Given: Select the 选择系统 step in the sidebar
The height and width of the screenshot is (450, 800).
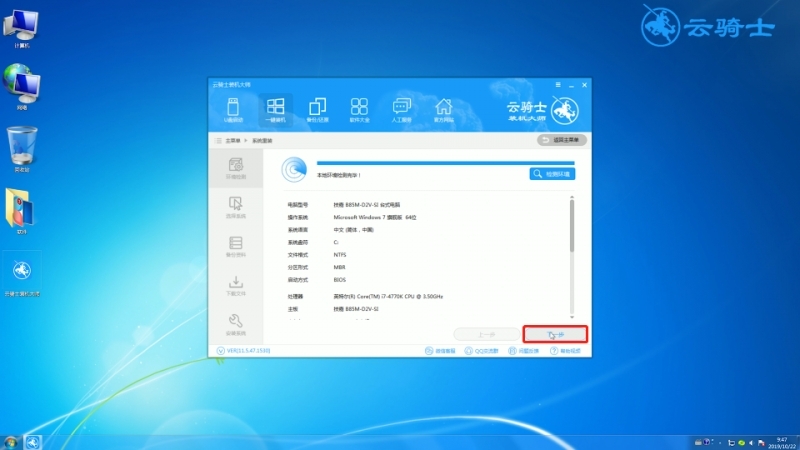Looking at the screenshot, I should (236, 208).
